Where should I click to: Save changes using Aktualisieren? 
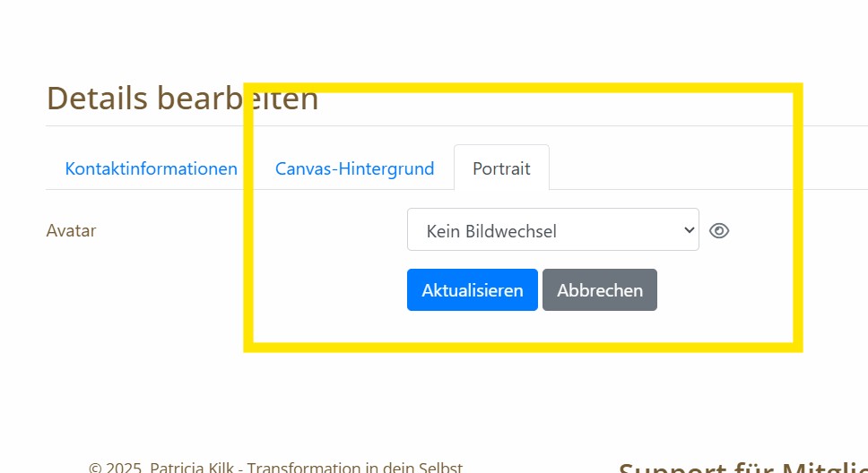click(x=472, y=290)
